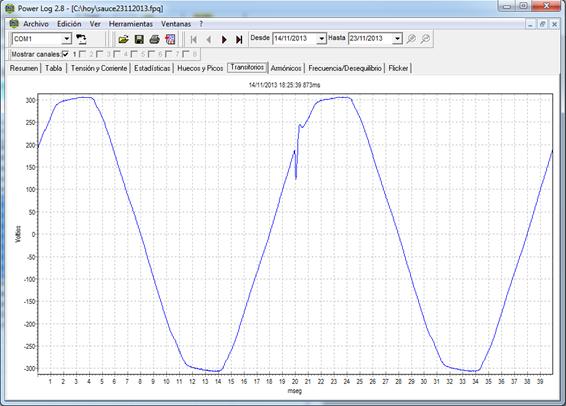Image resolution: width=566 pixels, height=406 pixels.
Task: Toggle channel 1 checkbox
Action: (x=65, y=54)
